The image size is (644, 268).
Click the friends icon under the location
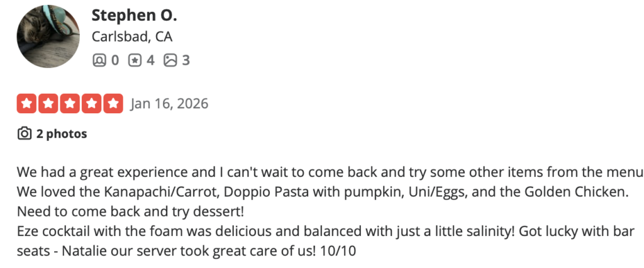click(x=99, y=60)
